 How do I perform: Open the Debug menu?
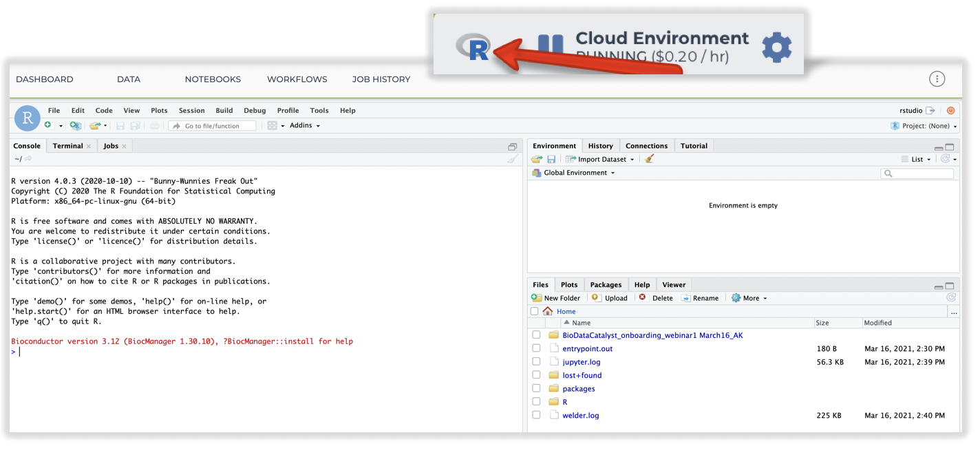[255, 110]
